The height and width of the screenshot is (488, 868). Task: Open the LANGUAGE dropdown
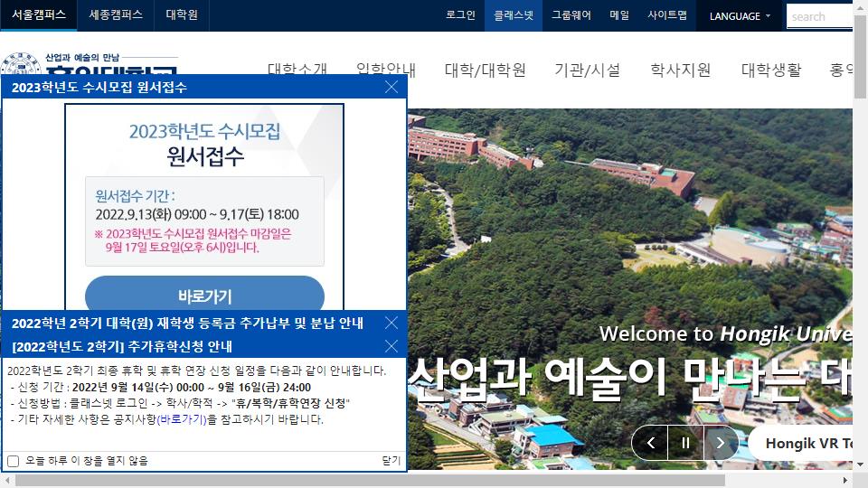coord(740,16)
